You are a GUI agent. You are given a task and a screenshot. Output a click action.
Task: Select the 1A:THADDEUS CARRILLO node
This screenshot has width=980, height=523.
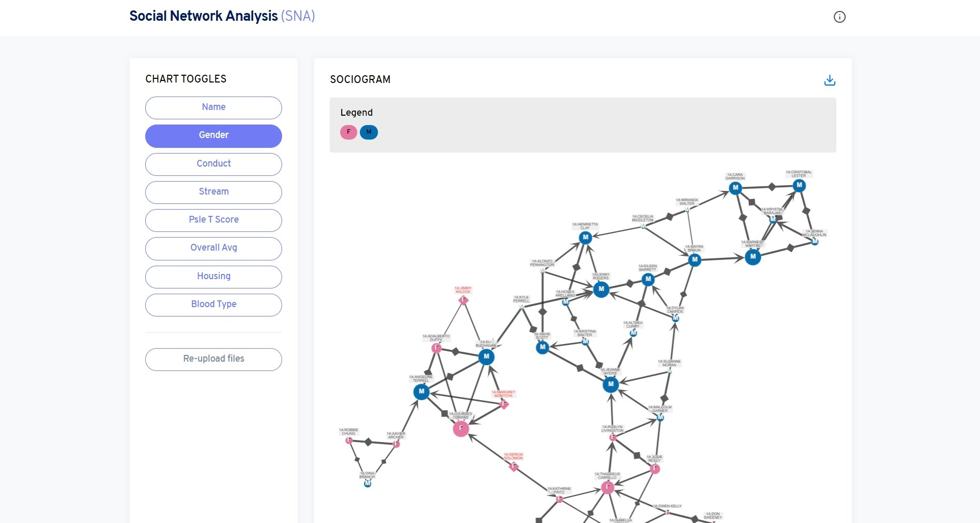point(607,487)
